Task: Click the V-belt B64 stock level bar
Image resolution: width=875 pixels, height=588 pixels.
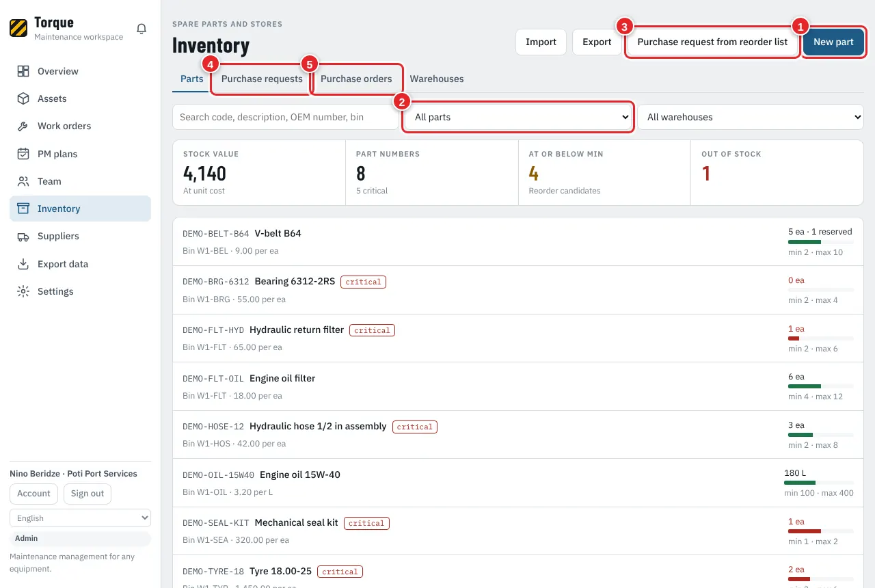Action: [x=820, y=242]
